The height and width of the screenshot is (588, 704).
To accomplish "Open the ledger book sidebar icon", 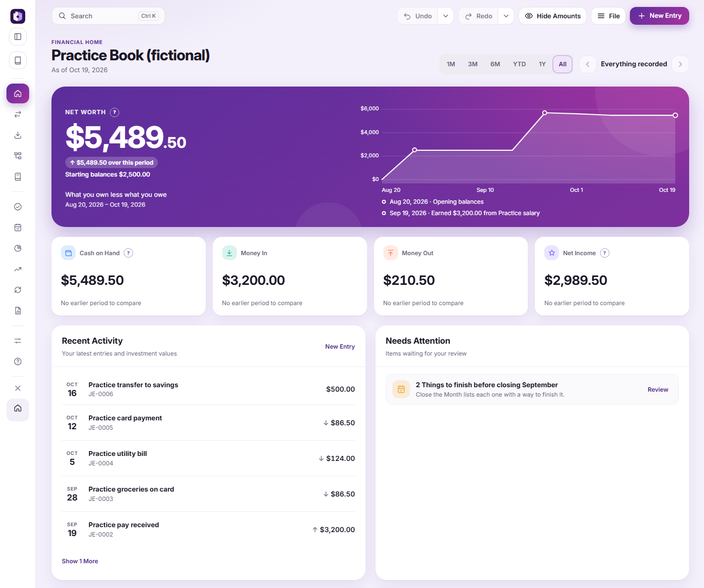I will tap(18, 177).
